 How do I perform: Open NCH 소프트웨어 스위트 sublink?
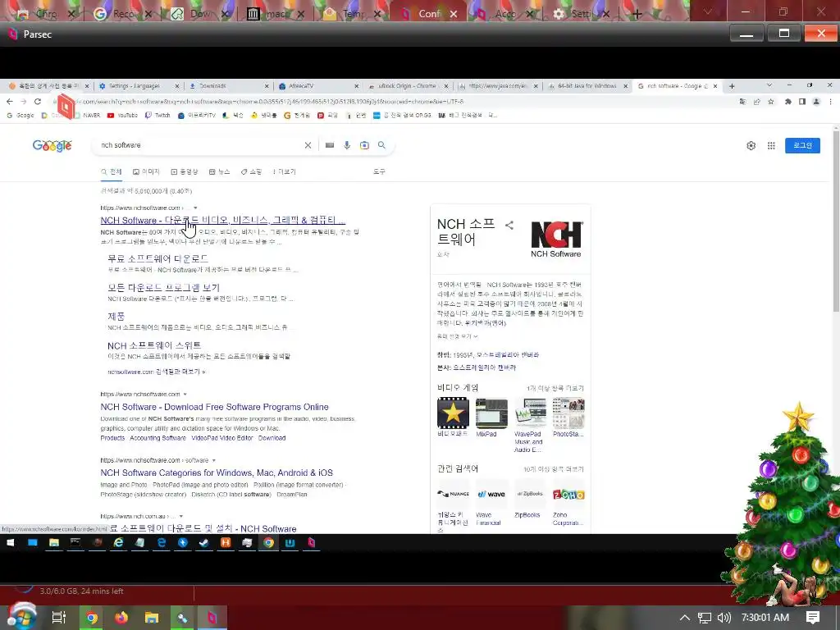coord(154,345)
